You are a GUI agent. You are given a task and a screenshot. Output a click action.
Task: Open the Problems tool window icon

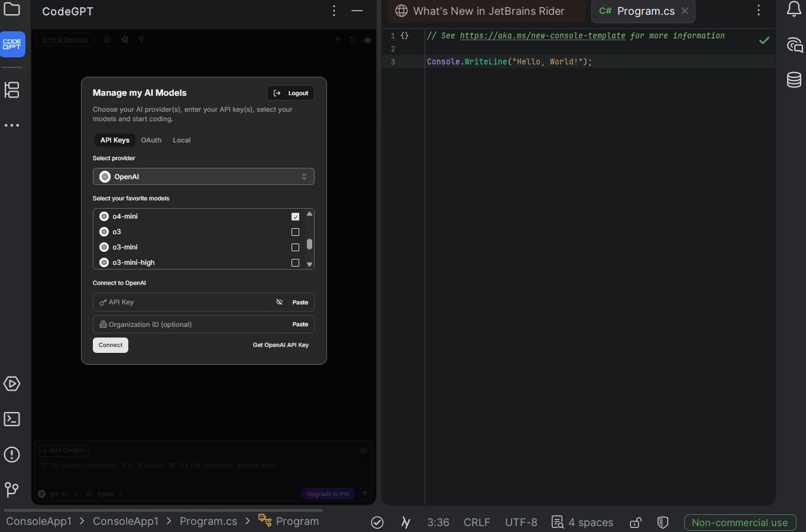pyautogui.click(x=12, y=455)
